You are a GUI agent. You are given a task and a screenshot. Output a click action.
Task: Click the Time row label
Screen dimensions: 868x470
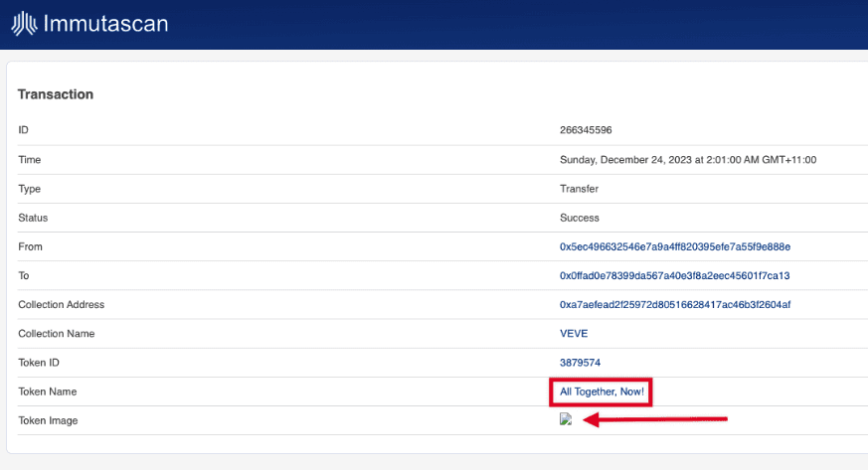(30, 160)
